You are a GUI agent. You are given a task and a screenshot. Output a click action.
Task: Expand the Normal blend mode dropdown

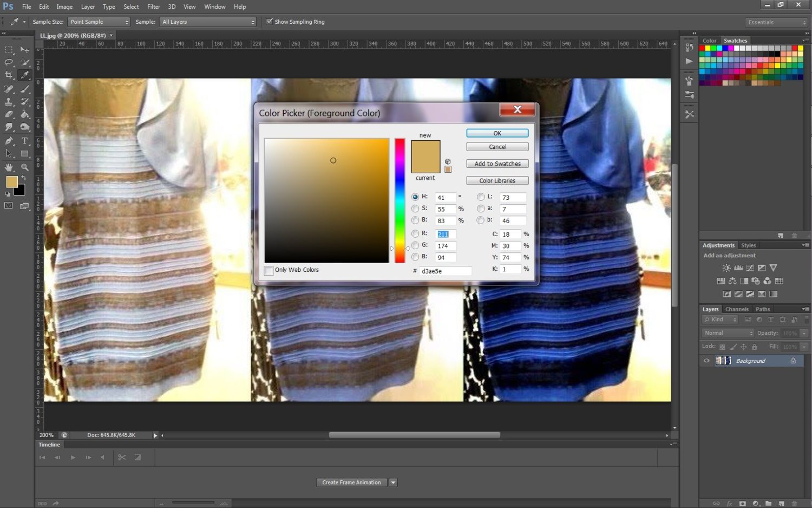[728, 333]
